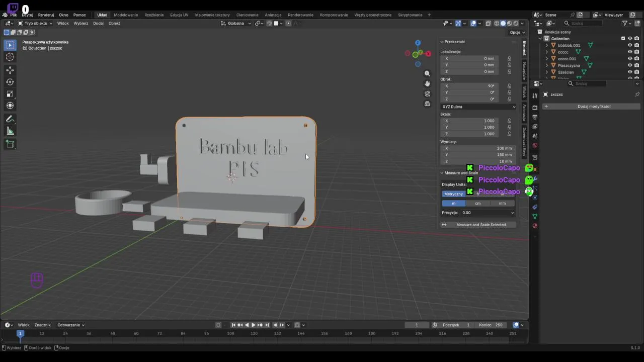The width and height of the screenshot is (644, 362).
Task: Open the Opcje dropdown in viewport
Action: (x=517, y=32)
